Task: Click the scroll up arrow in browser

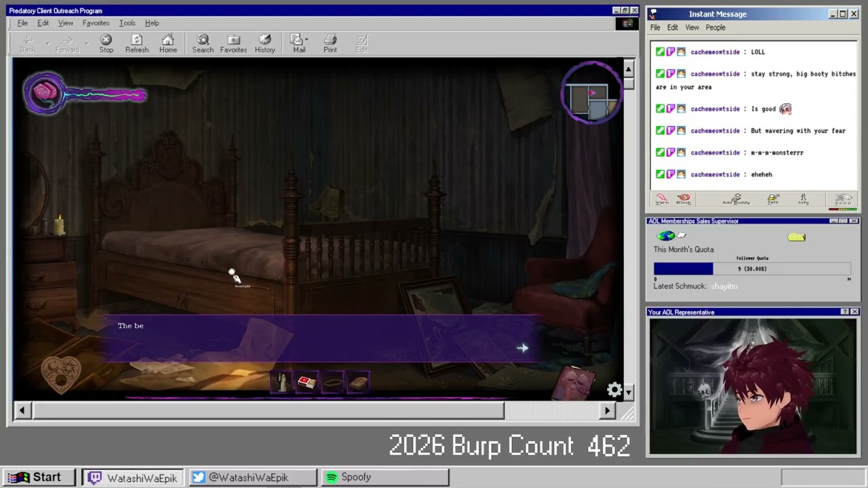Action: (628, 68)
